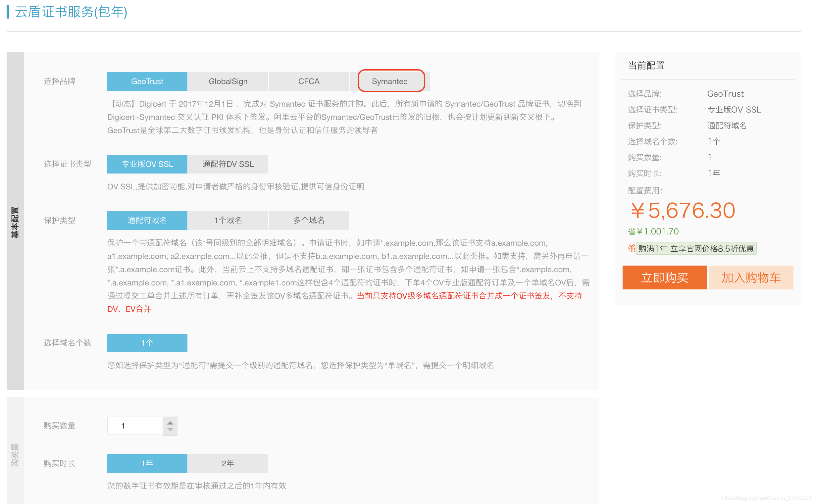Select 1个域名 protection type
Image resolution: width=814 pixels, height=504 pixels.
[228, 220]
